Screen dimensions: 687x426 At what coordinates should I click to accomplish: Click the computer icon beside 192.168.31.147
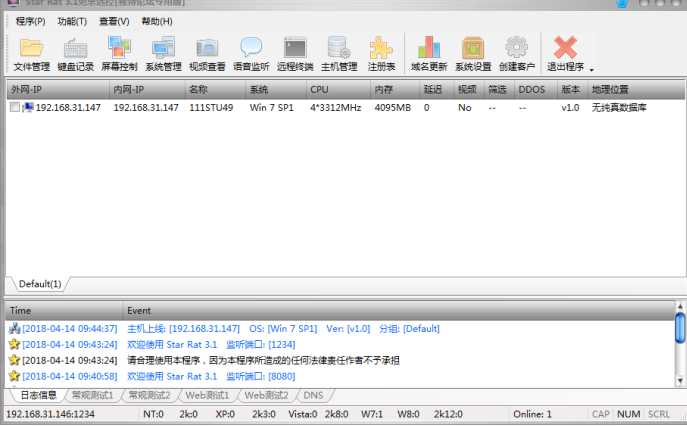pyautogui.click(x=28, y=107)
